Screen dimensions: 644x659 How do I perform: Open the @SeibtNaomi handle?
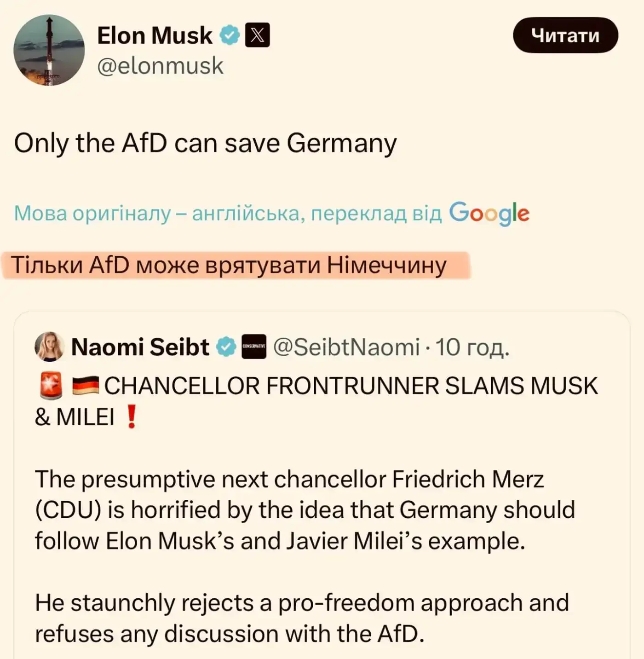coord(346,347)
